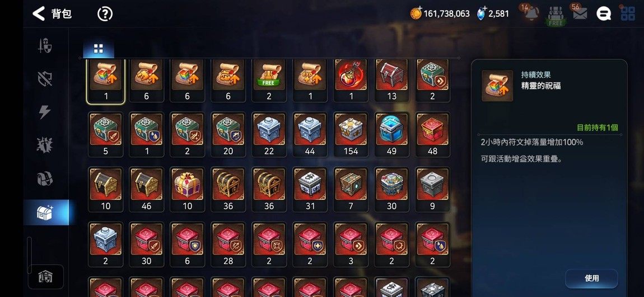
Task: Open the question mark help icon
Action: coord(105,14)
